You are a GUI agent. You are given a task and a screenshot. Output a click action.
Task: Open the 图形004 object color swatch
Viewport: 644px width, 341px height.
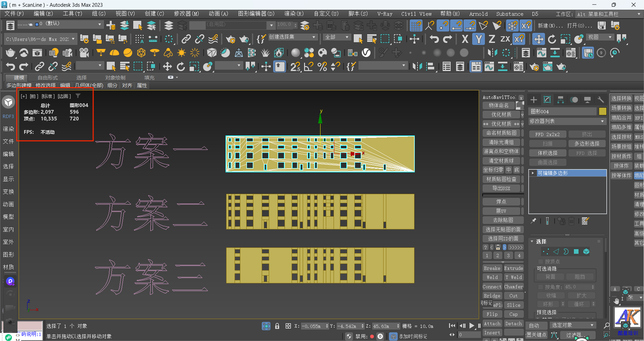(x=602, y=111)
